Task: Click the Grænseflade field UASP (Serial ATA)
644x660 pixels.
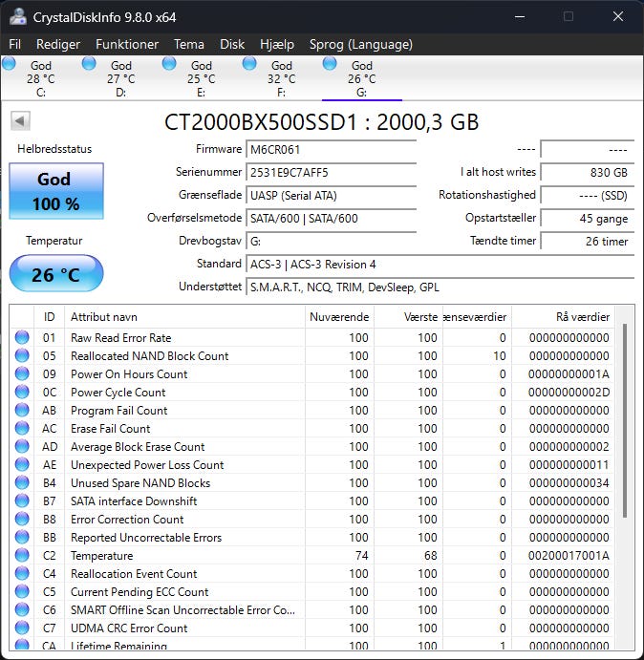Action: pos(331,195)
